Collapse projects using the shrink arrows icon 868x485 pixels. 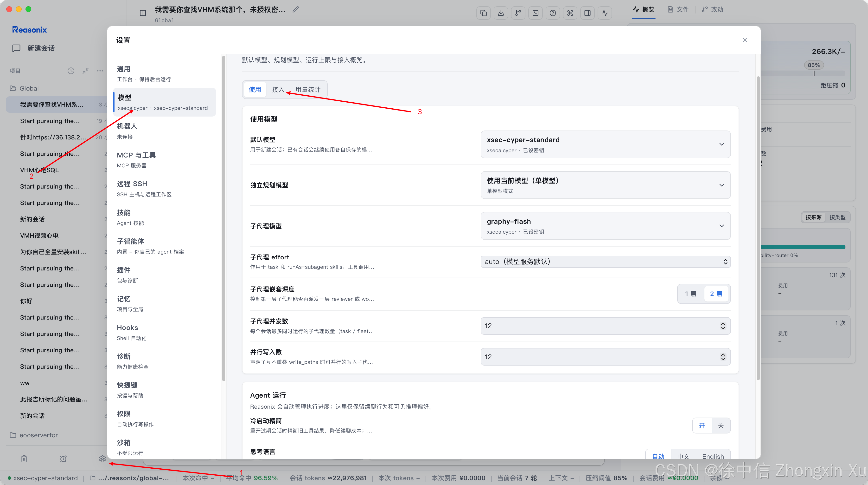(x=86, y=71)
